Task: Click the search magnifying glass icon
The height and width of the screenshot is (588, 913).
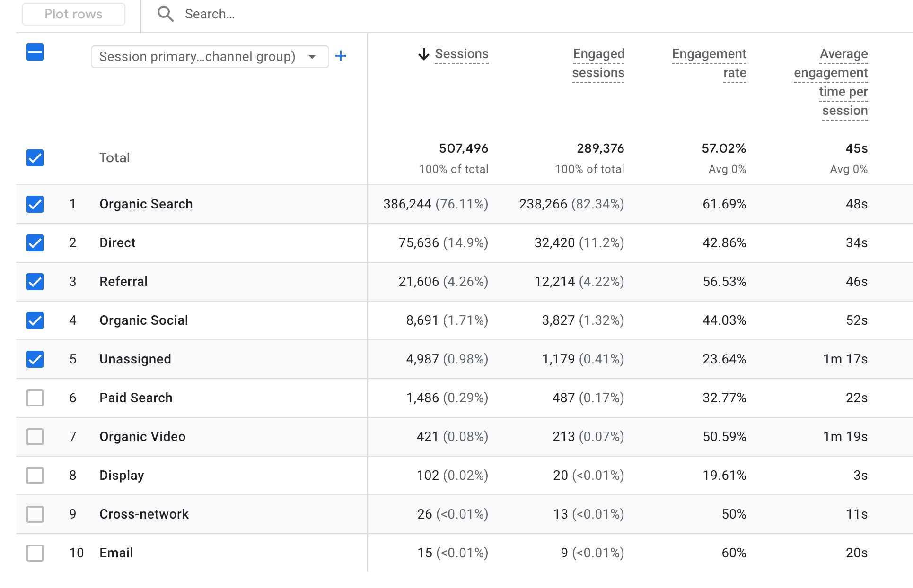Action: pyautogui.click(x=166, y=14)
